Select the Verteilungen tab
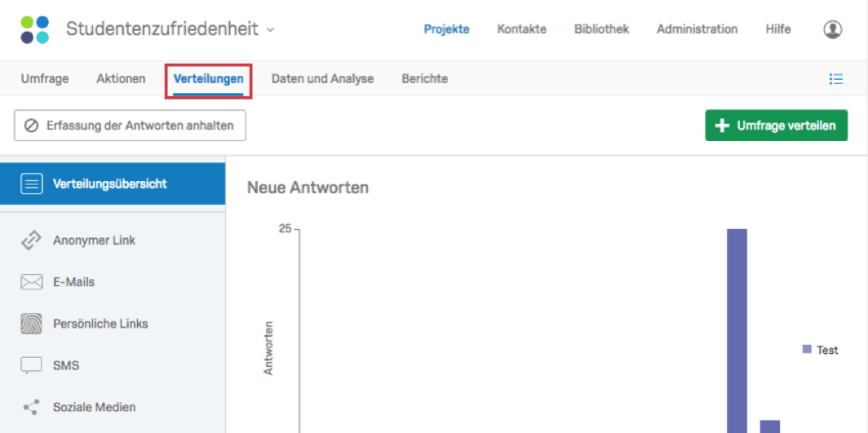 [x=209, y=79]
